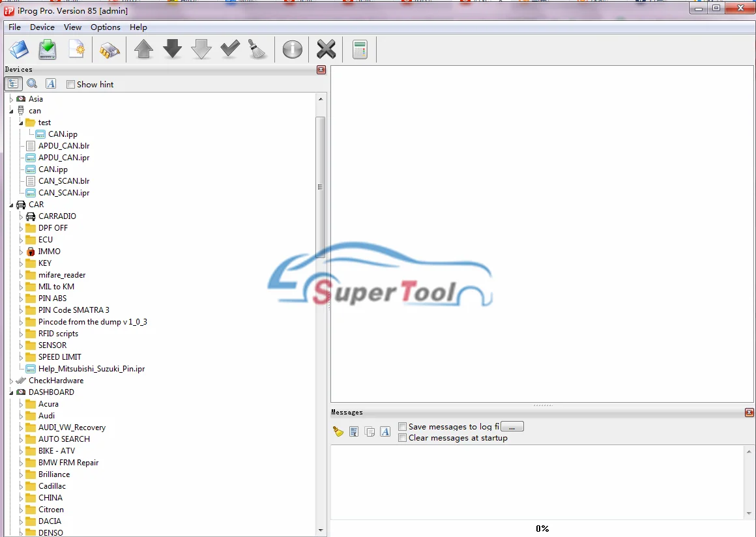Select the Cadillac folder
Viewport: 756px width, 537px height.
tap(51, 486)
